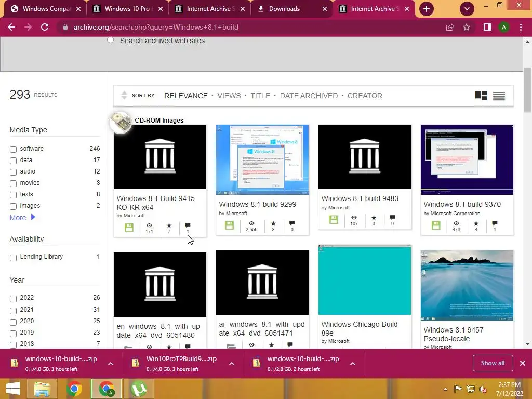Open Windows Chicago Build 89e link
Viewport: 532px width, 399px height.
[360, 328]
